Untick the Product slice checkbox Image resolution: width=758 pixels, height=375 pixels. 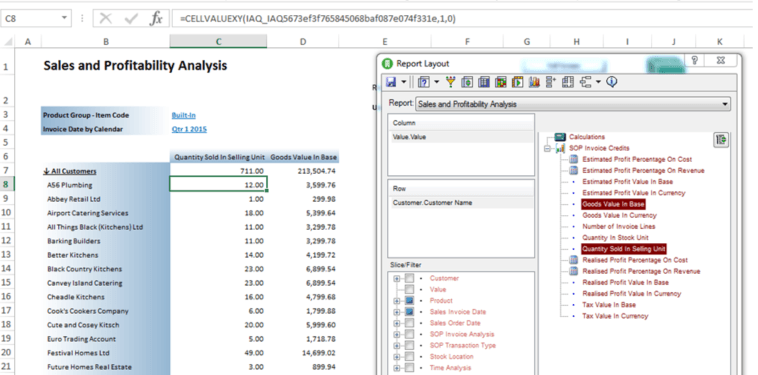409,301
